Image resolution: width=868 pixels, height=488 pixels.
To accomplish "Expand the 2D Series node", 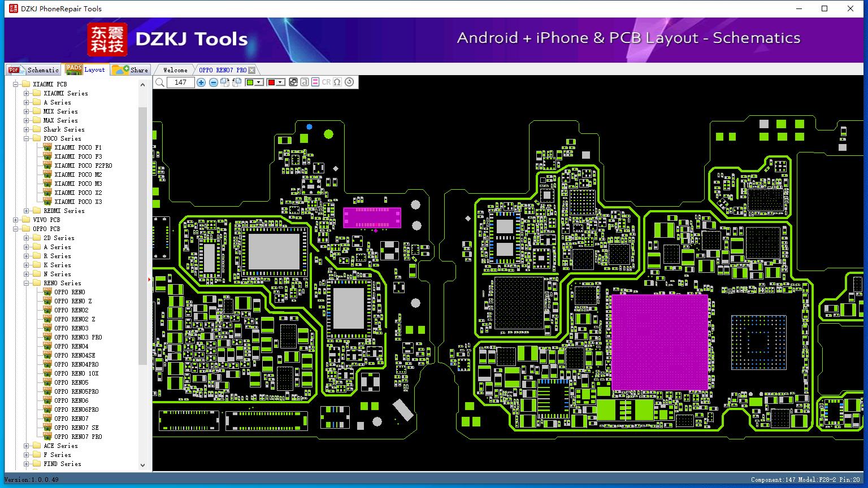I will pyautogui.click(x=26, y=238).
